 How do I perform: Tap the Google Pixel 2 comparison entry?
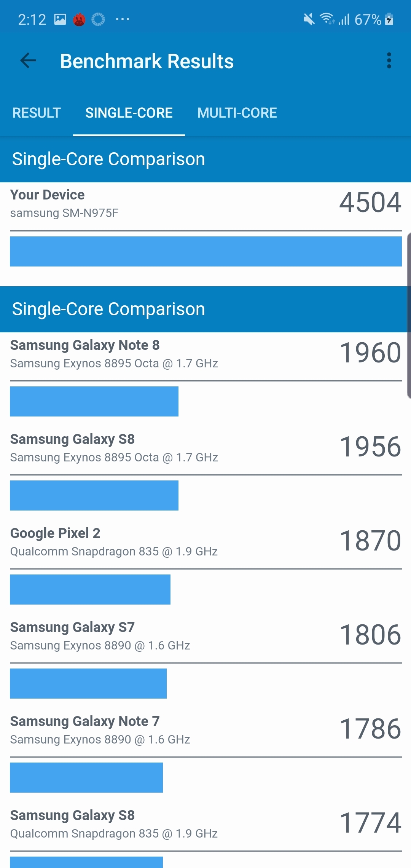point(205,541)
